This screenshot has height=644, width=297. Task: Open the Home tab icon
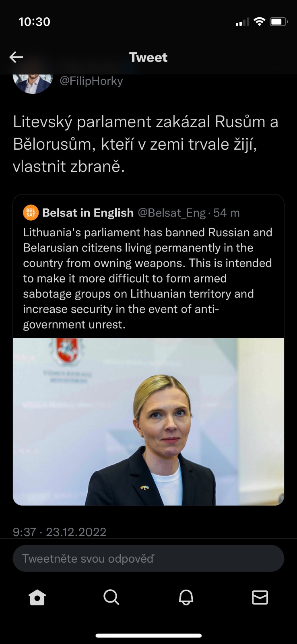(37, 597)
